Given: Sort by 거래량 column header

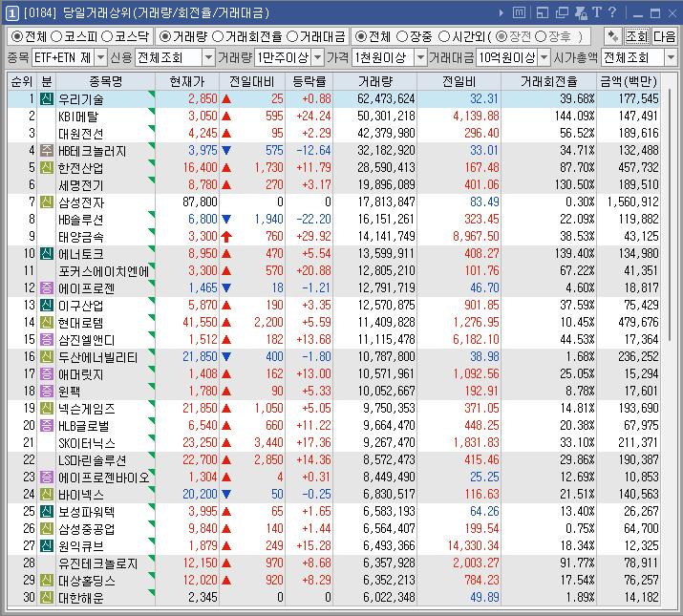Looking at the screenshot, I should pos(375,81).
